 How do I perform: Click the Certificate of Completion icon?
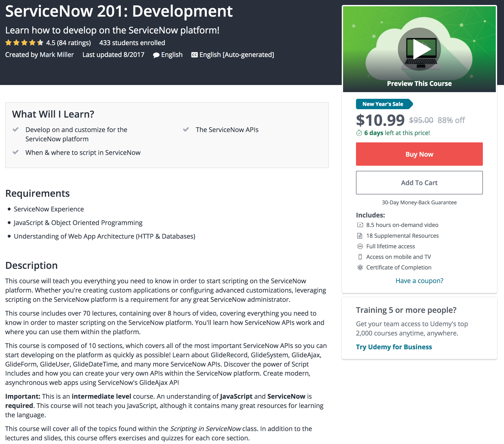coord(360,268)
